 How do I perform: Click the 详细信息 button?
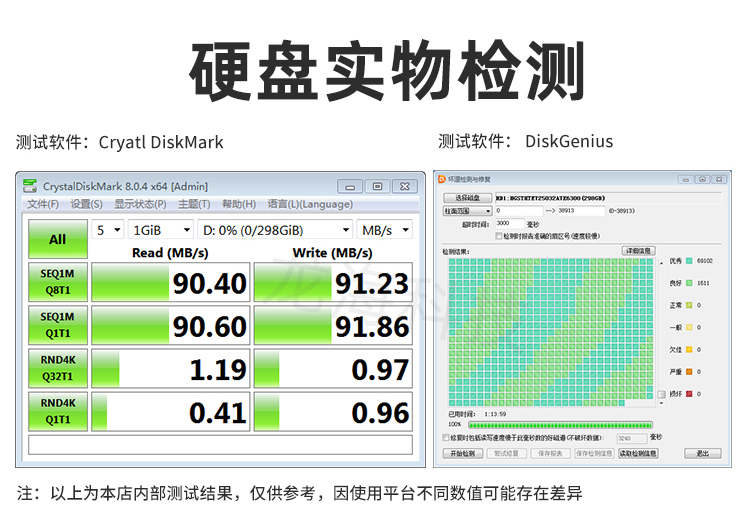[x=638, y=251]
